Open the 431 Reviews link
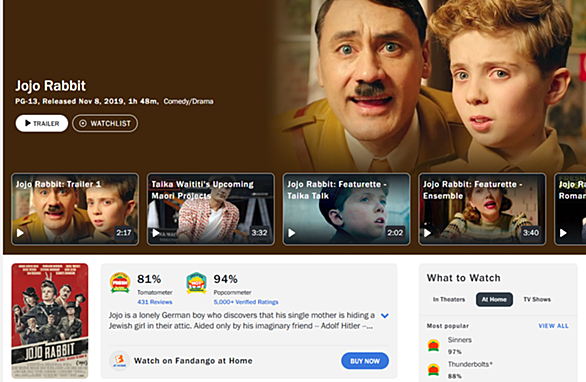The height and width of the screenshot is (382, 586). [x=155, y=302]
